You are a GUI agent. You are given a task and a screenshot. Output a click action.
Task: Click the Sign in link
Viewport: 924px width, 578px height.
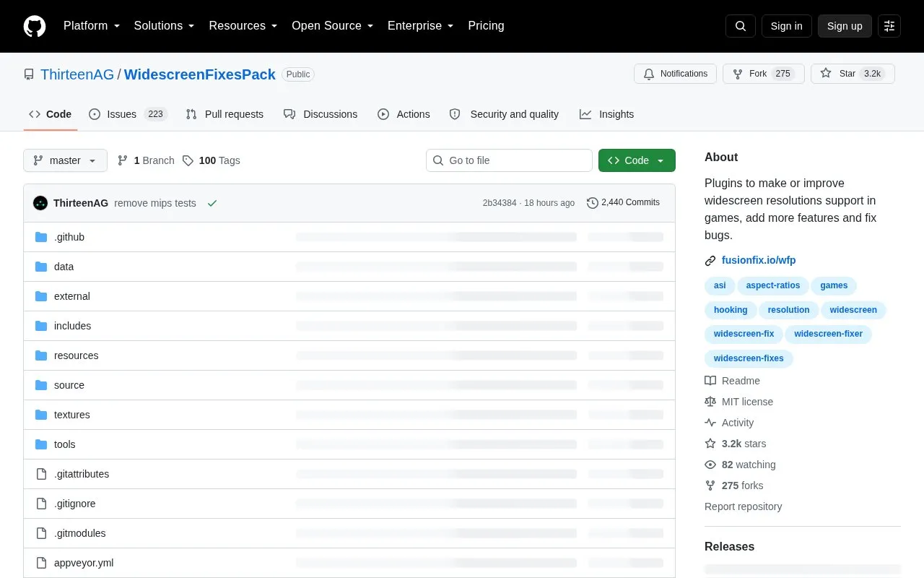(786, 26)
